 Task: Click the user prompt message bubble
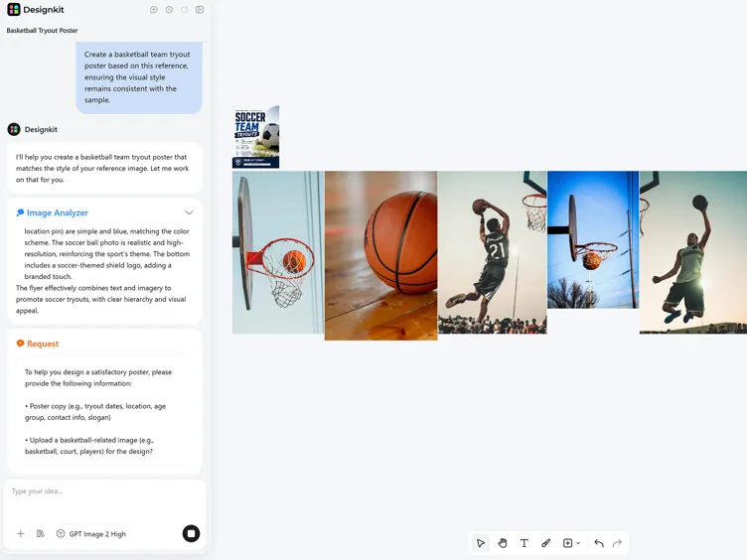tap(139, 77)
